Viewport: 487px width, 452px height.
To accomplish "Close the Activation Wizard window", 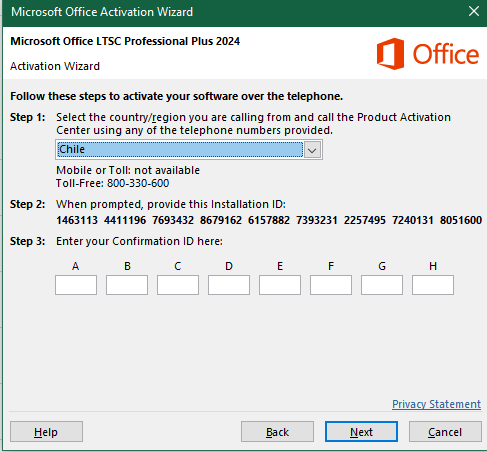I will click(474, 12).
